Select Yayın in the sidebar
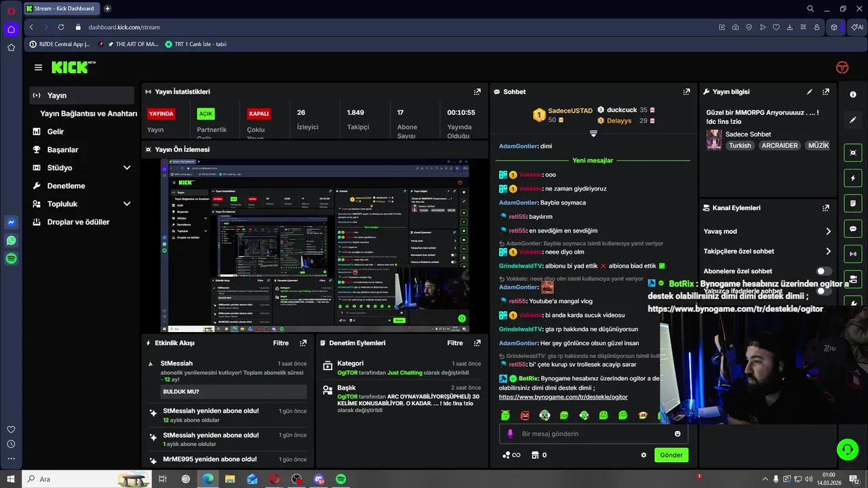868x488 pixels. [x=82, y=96]
